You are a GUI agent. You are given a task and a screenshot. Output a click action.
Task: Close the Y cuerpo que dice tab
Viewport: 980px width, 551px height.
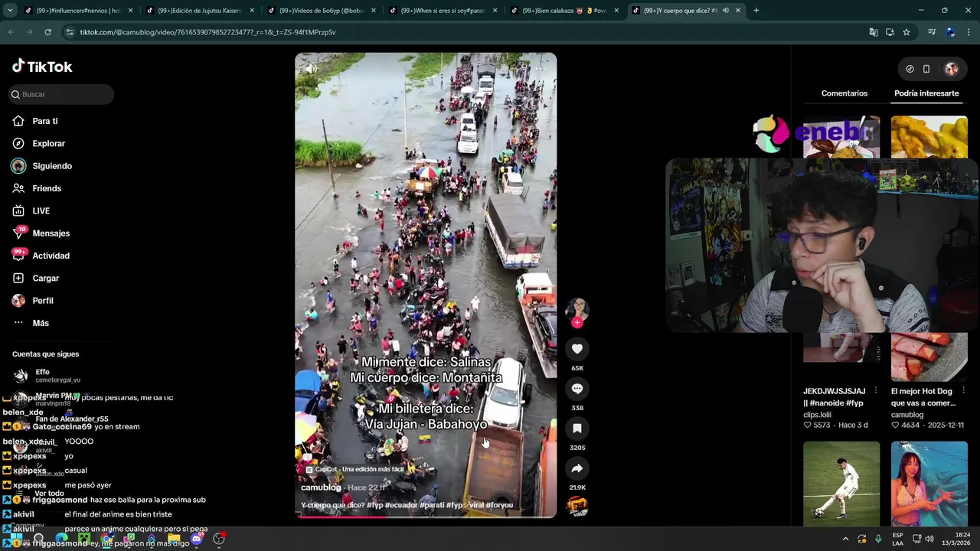point(738,11)
